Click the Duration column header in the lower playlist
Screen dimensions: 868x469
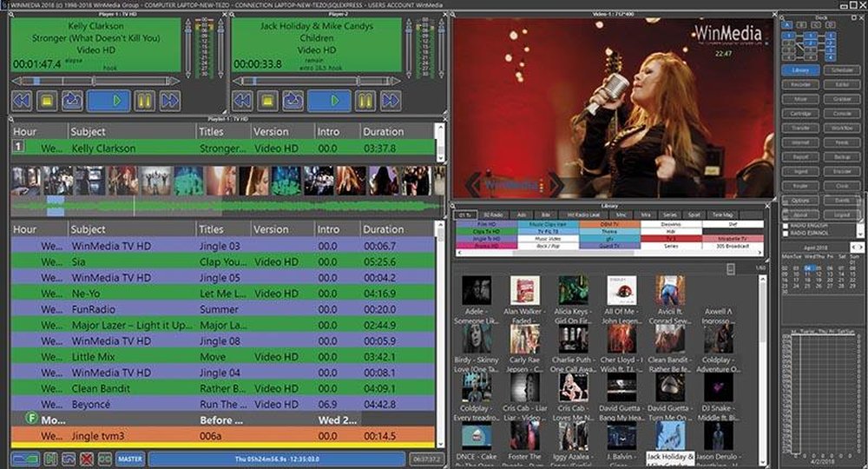[x=397, y=229]
